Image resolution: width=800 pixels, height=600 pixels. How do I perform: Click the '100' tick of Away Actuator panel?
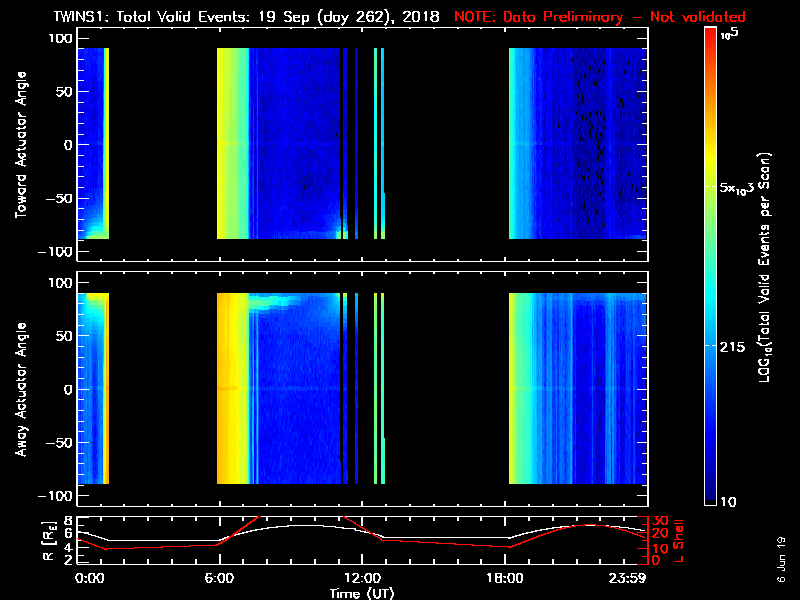[x=61, y=283]
